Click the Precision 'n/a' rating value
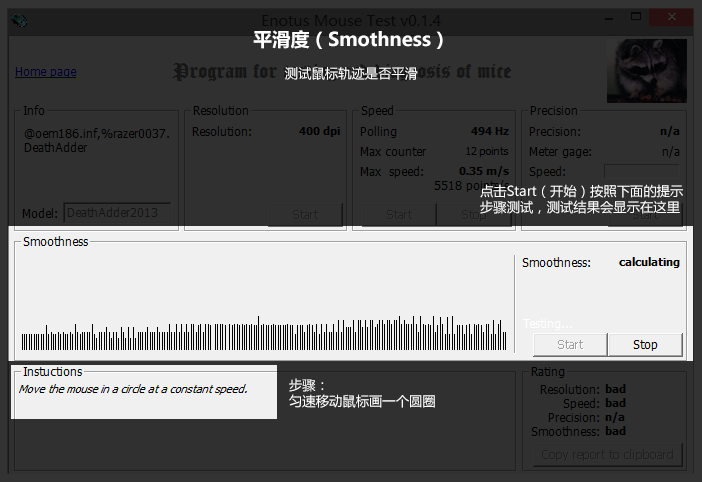Screen dimensions: 702x482 click(x=615, y=417)
